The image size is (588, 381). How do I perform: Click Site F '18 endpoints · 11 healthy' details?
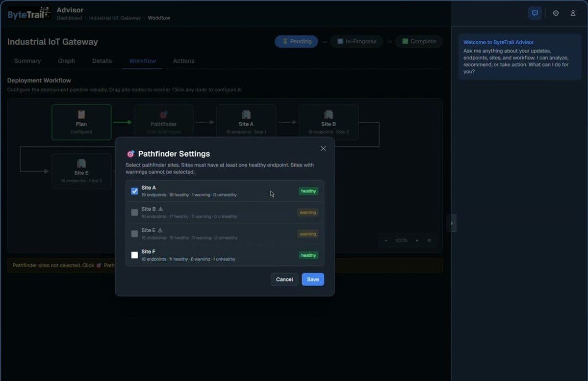(188, 259)
